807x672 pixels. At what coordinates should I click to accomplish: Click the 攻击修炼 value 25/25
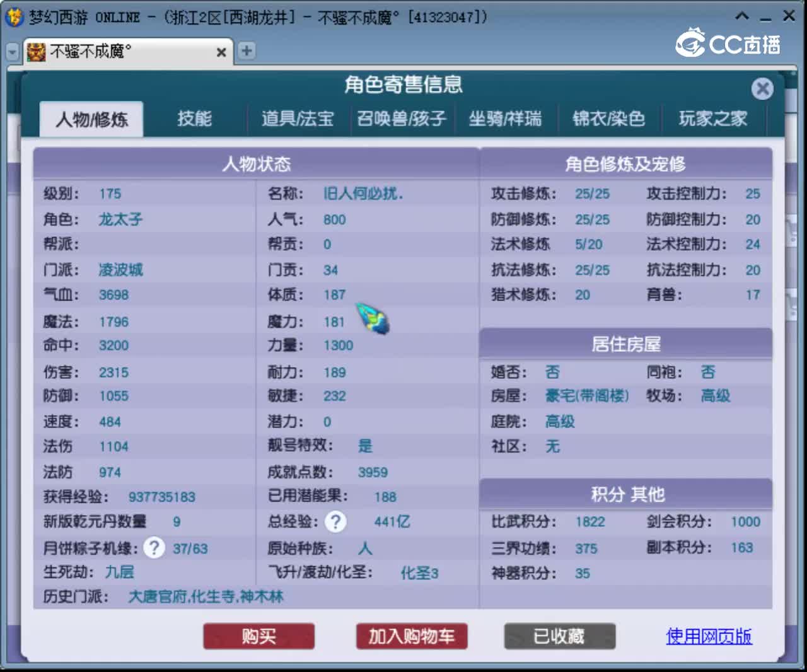pos(592,194)
